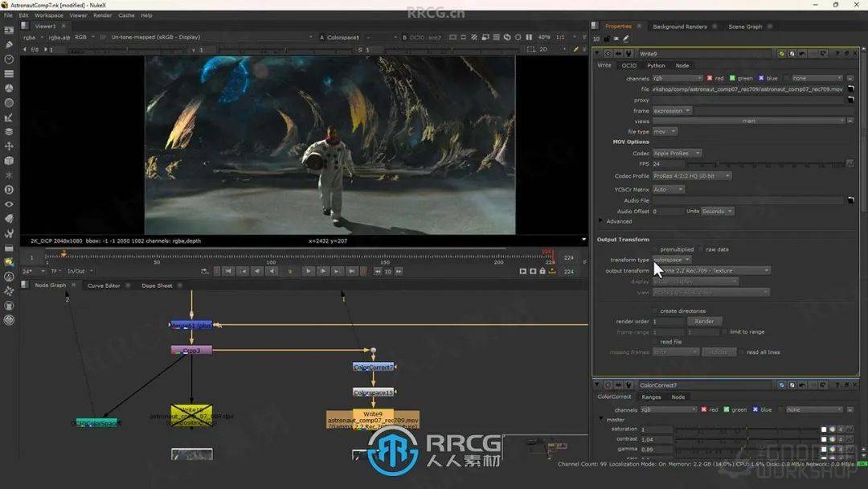Click the contrast slider in ColorCorrect7
The height and width of the screenshot is (489, 868).
point(747,440)
